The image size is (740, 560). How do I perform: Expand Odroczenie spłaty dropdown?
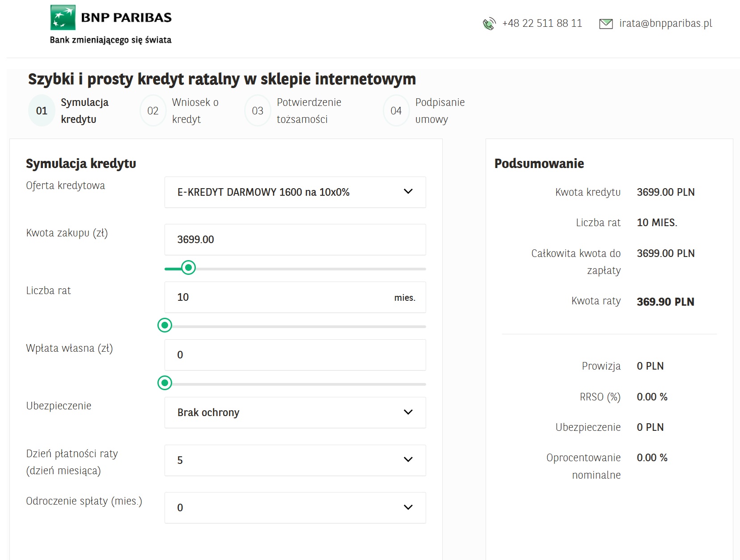[295, 508]
